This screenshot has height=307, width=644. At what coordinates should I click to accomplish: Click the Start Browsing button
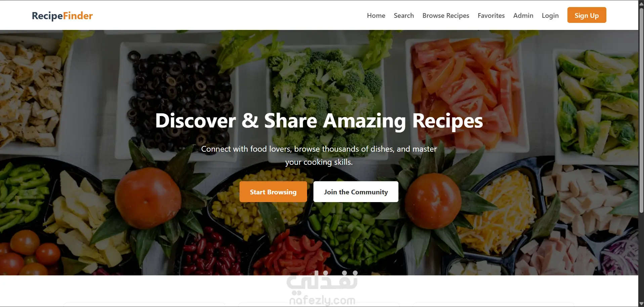point(273,192)
